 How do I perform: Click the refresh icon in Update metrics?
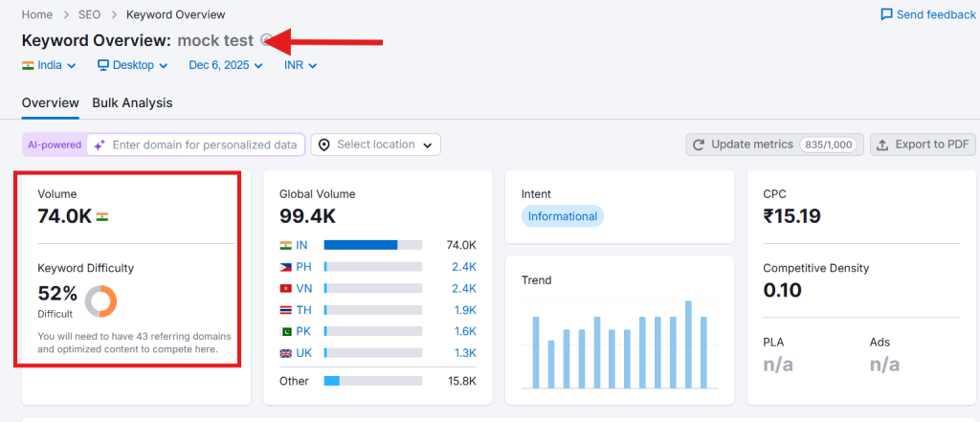point(700,145)
